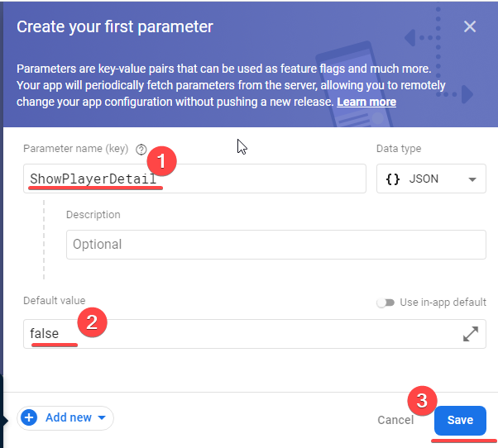Focus the optional Description field

(275, 245)
